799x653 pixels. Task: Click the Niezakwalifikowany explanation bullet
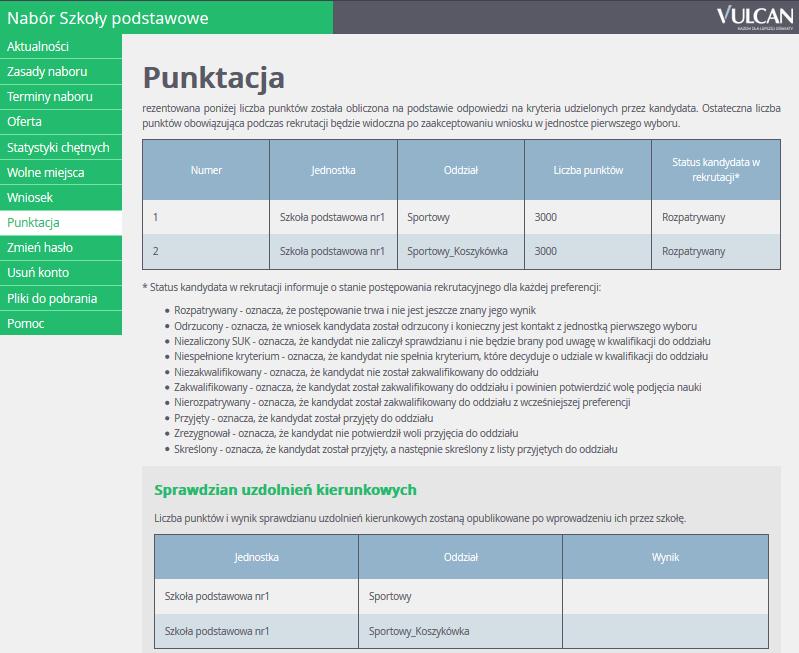pyautogui.click(x=356, y=372)
